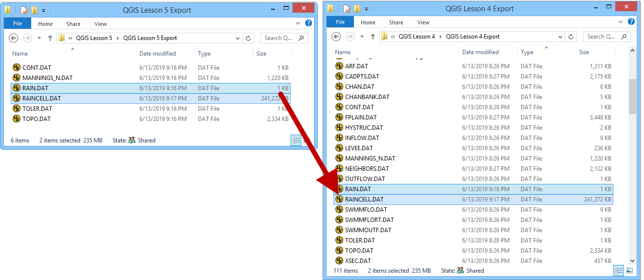Viewport: 644px width, 280px height.
Task: Click Back arrow in Lesson 4 Export window
Action: (336, 37)
